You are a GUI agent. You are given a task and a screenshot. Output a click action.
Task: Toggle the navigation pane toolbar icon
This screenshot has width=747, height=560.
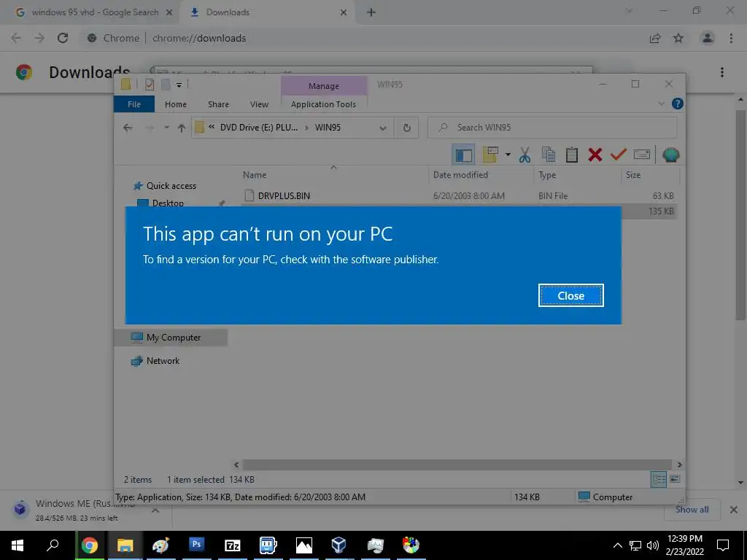[x=463, y=155]
